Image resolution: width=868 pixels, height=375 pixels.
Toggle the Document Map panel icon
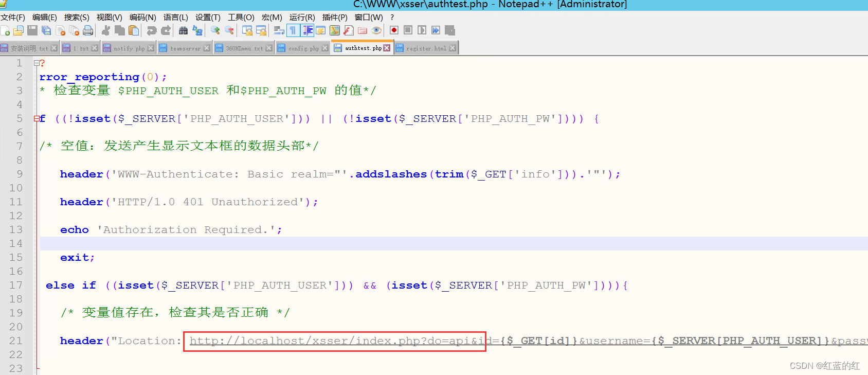pos(335,31)
